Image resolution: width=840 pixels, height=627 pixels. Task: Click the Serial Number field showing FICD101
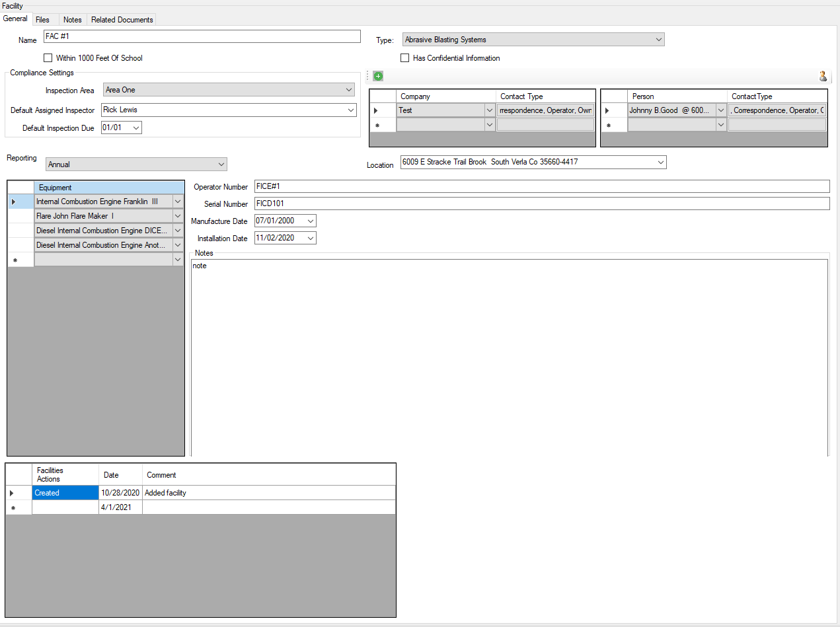tap(463, 203)
